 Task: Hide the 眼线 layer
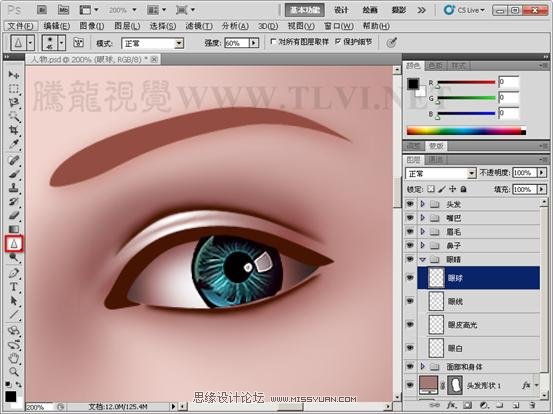tap(410, 301)
